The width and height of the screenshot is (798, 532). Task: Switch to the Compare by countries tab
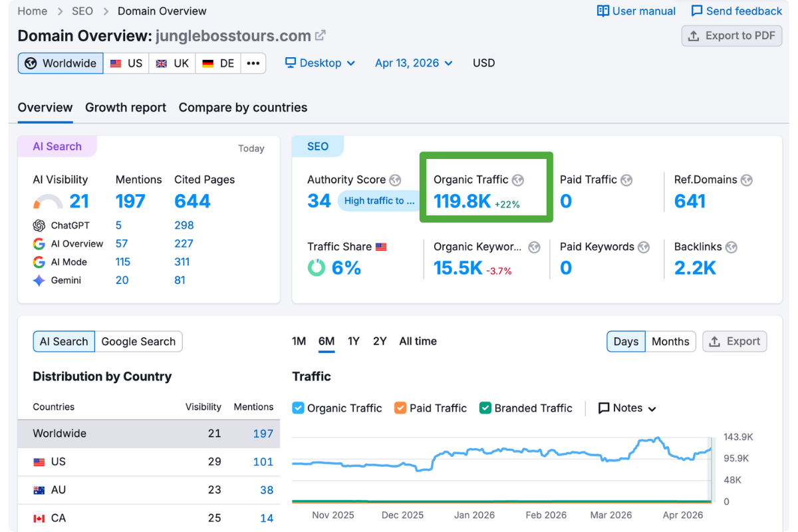243,107
